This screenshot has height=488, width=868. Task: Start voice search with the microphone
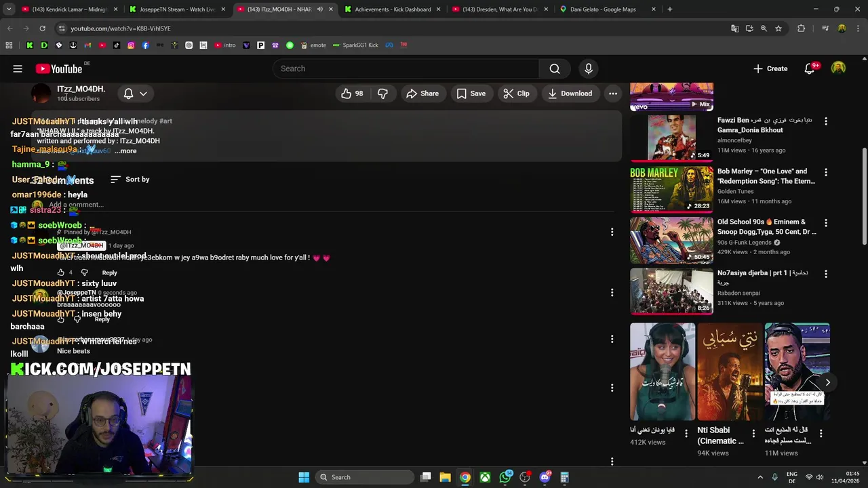pyautogui.click(x=589, y=68)
